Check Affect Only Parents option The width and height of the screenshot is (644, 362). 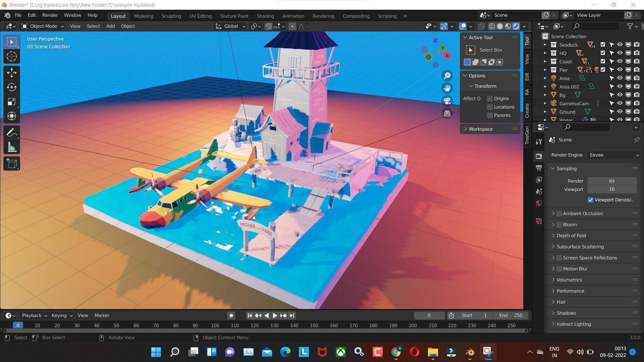490,115
